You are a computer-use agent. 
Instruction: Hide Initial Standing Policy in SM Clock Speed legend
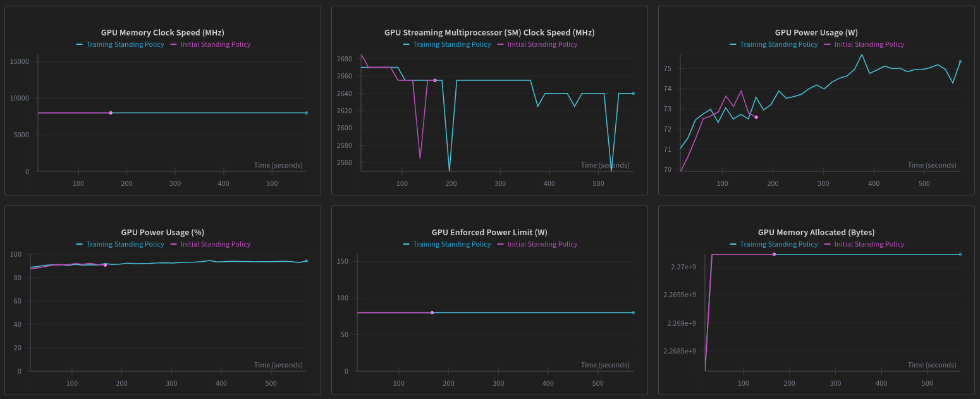[x=542, y=45]
